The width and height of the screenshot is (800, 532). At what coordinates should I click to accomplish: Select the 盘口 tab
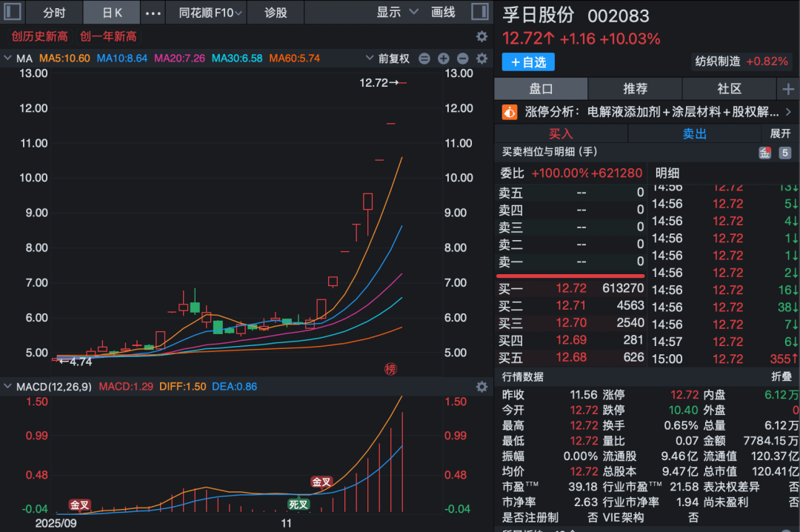coord(541,89)
